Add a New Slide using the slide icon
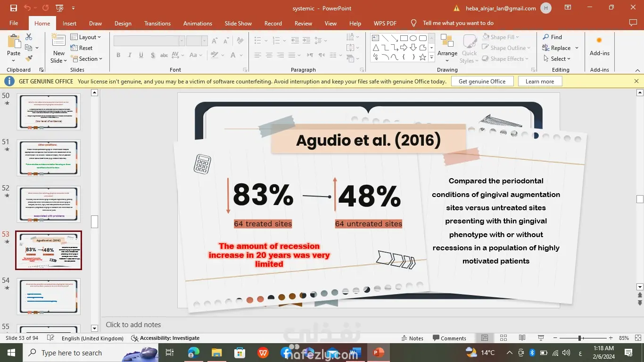644x362 pixels. pos(58,40)
